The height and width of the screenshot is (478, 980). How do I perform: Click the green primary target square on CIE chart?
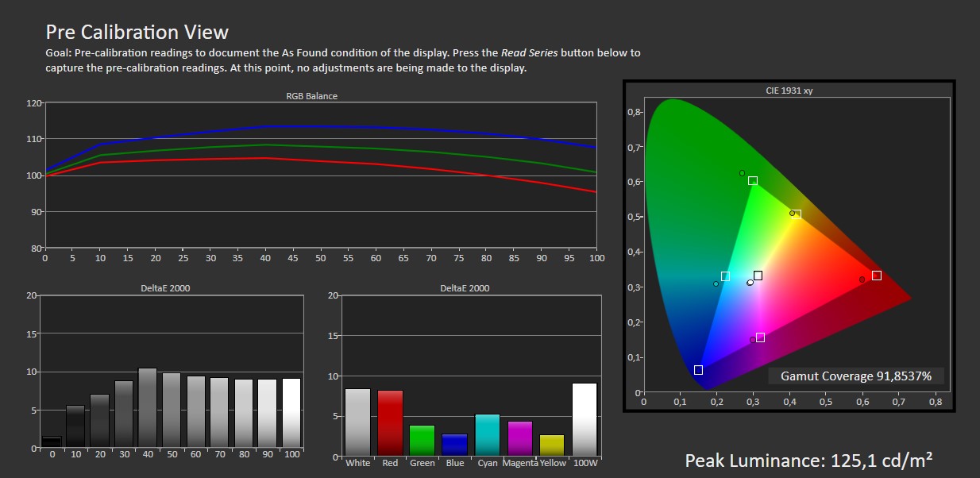753,181
